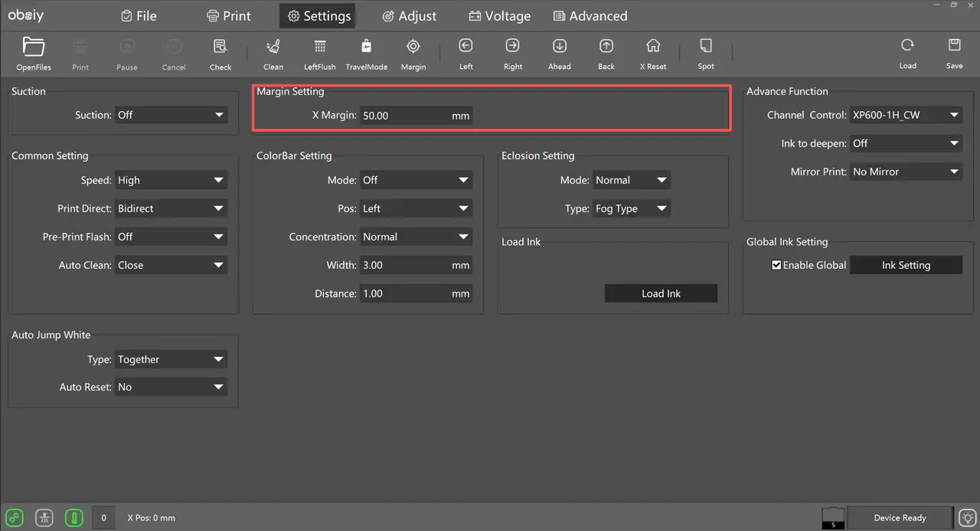Open the Eclosion Mode dropdown
980x531 pixels.
click(632, 180)
